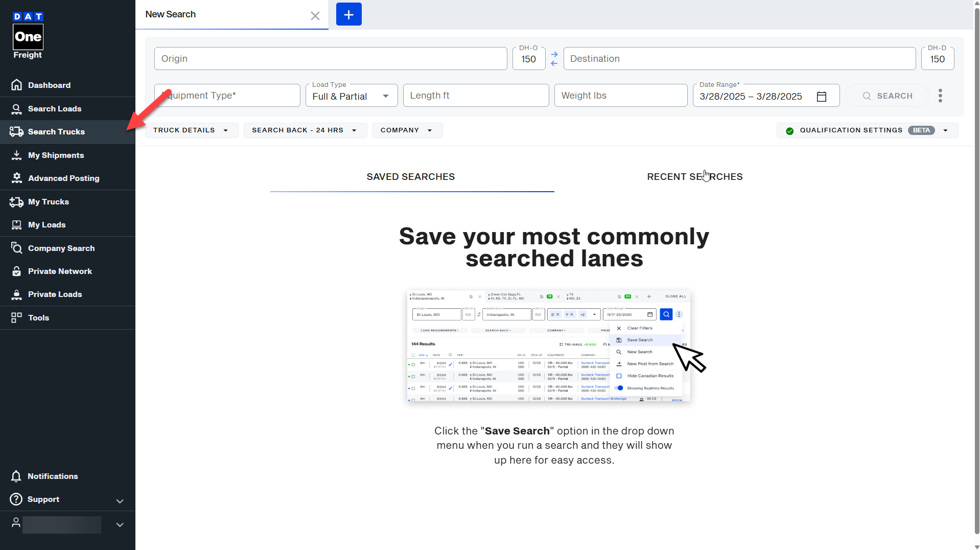Add a new search tab with plus button
This screenshot has height=550, width=980.
(x=349, y=14)
